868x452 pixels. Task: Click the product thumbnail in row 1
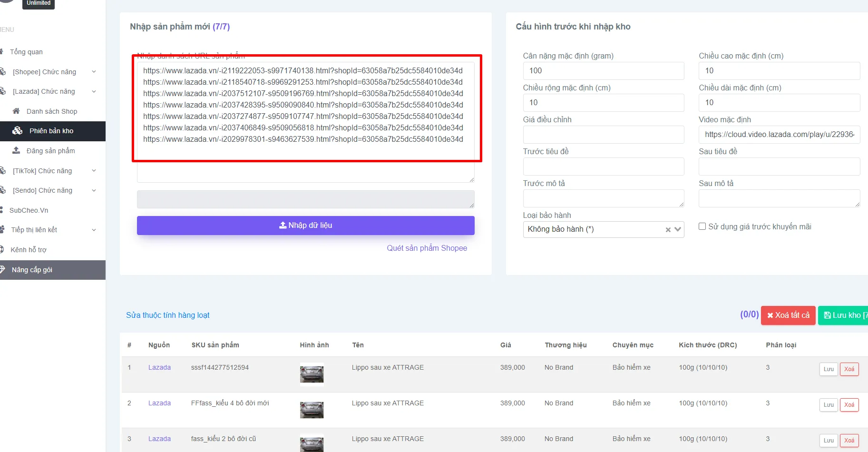pos(312,374)
